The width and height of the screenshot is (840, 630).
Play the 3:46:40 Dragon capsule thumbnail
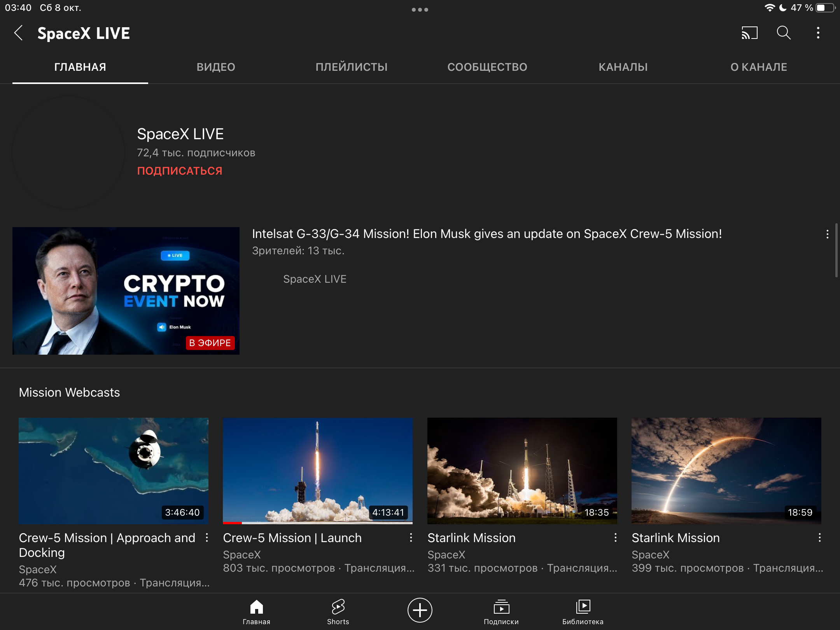(x=114, y=471)
